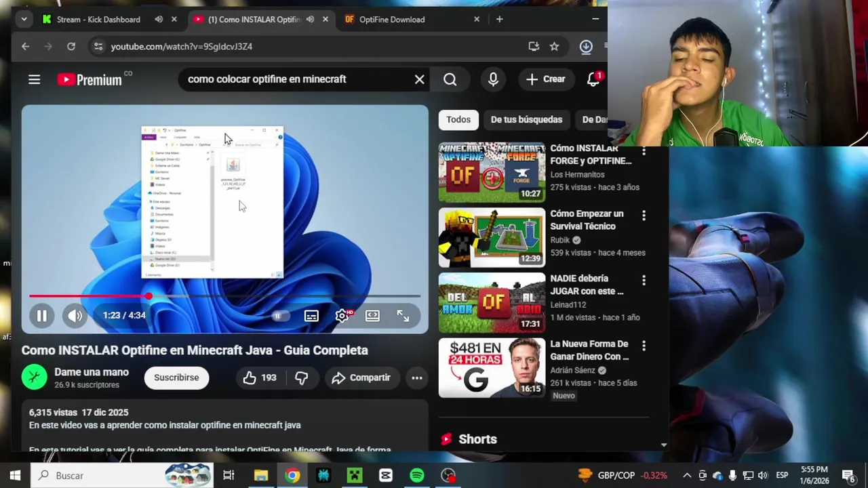The height and width of the screenshot is (488, 868).
Task: Subscribe with the Suscribirse button
Action: point(176,378)
